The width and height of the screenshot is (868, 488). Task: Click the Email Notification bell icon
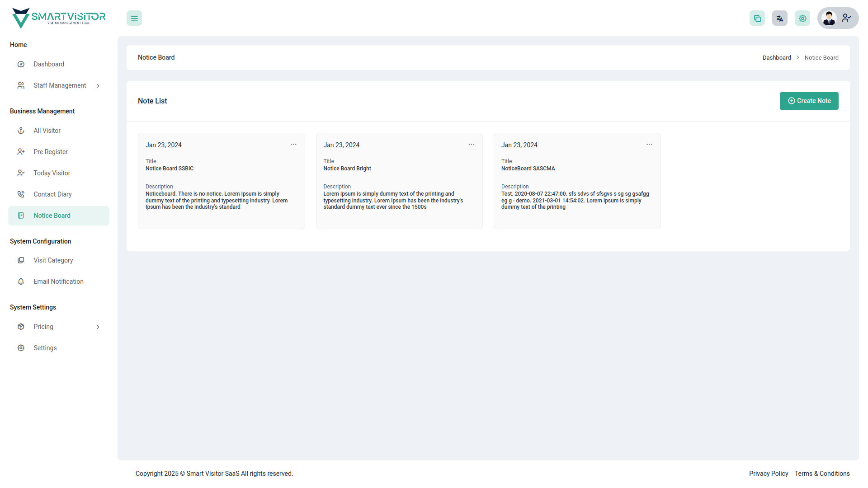(21, 281)
